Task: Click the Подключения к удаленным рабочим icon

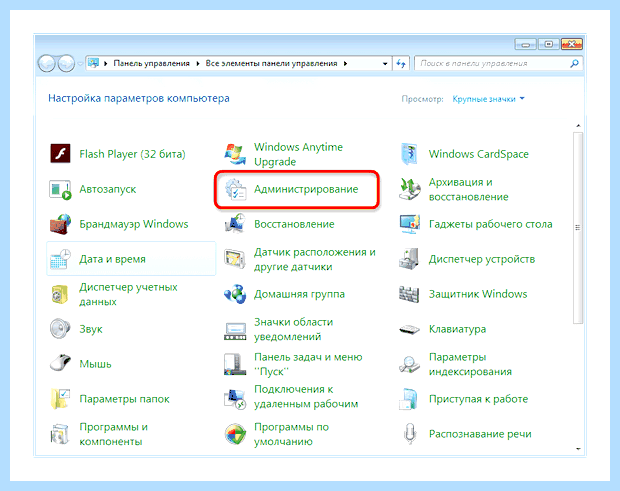Action: (x=235, y=399)
